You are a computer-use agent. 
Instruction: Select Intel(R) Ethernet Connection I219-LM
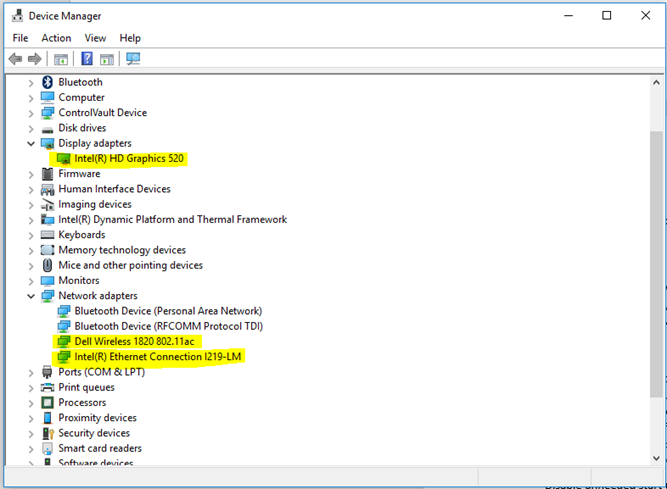pyautogui.click(x=158, y=356)
